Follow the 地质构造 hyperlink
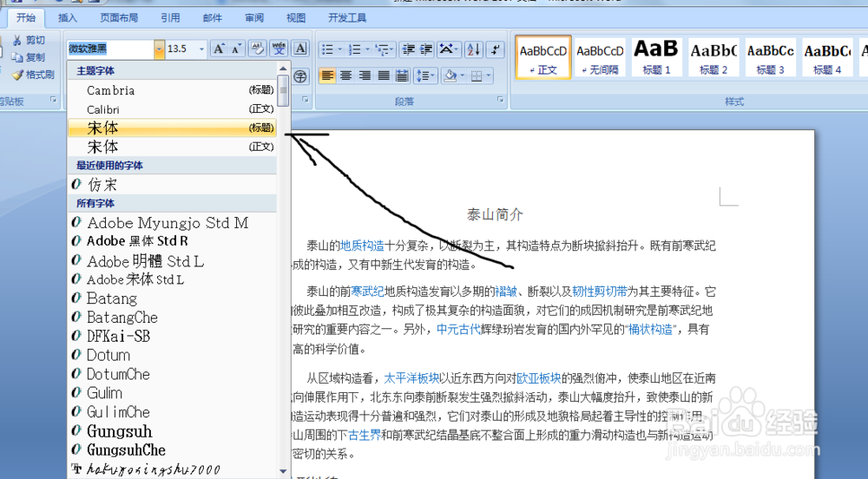Image resolution: width=868 pixels, height=479 pixels. click(362, 246)
